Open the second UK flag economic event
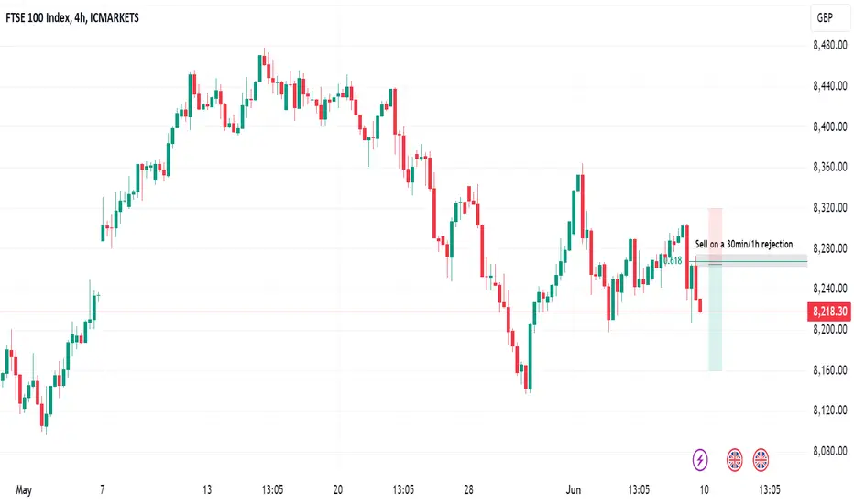 coord(761,460)
